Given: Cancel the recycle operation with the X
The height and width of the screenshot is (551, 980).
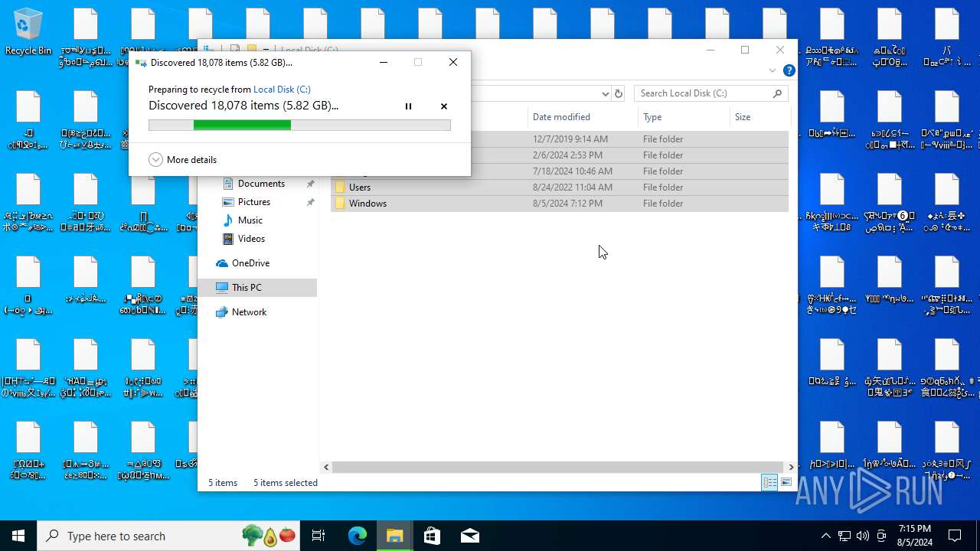Looking at the screenshot, I should coord(444,106).
